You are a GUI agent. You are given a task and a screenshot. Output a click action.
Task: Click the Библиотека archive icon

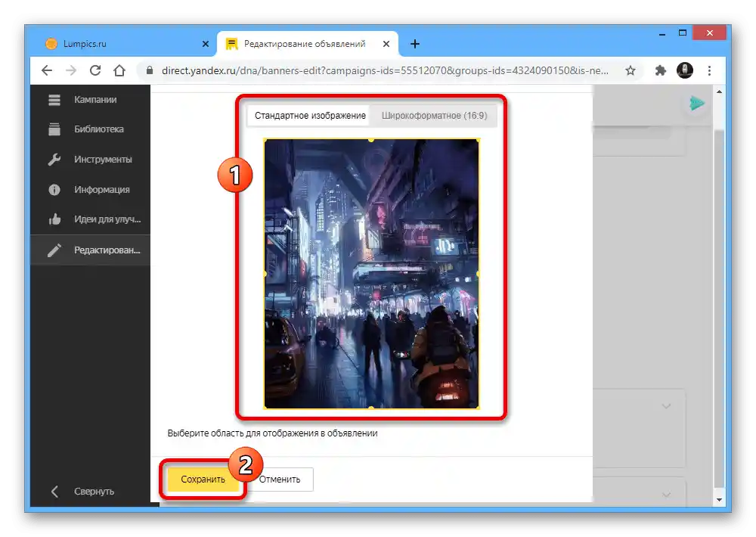click(x=54, y=129)
